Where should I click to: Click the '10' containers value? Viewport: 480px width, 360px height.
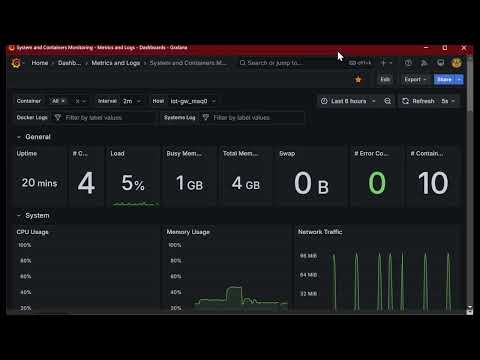point(433,183)
